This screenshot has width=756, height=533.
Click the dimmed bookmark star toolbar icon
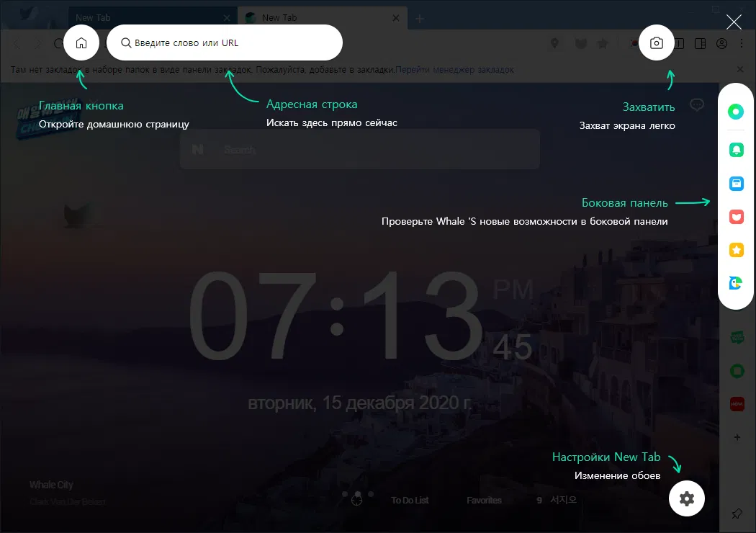pyautogui.click(x=602, y=44)
